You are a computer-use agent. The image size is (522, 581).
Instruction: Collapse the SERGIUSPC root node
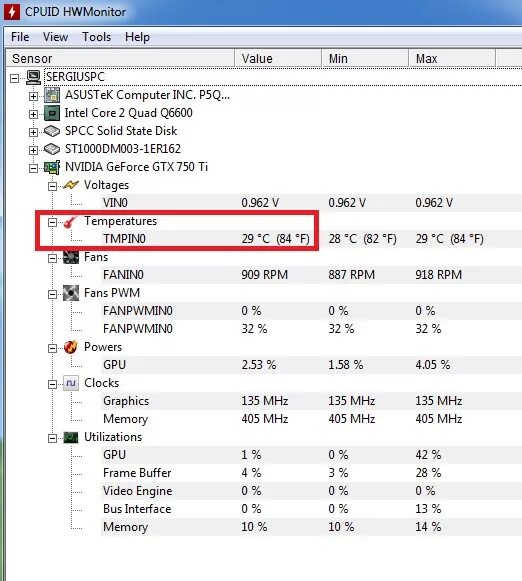tap(14, 78)
